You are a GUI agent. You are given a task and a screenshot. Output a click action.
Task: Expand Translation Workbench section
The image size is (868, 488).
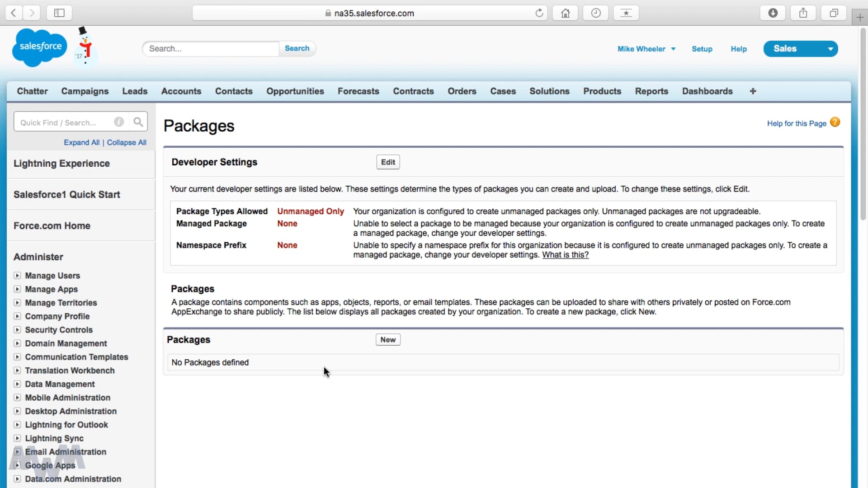[17, 371]
